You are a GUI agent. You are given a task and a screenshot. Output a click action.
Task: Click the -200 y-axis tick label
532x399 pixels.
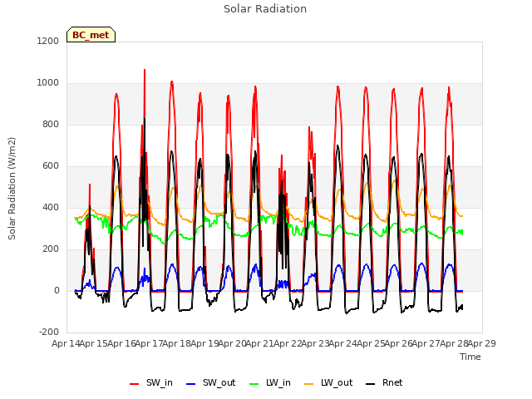tap(49, 332)
